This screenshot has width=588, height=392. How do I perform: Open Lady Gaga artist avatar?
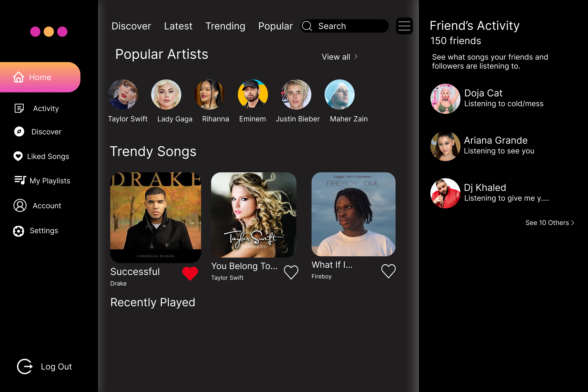click(x=166, y=95)
